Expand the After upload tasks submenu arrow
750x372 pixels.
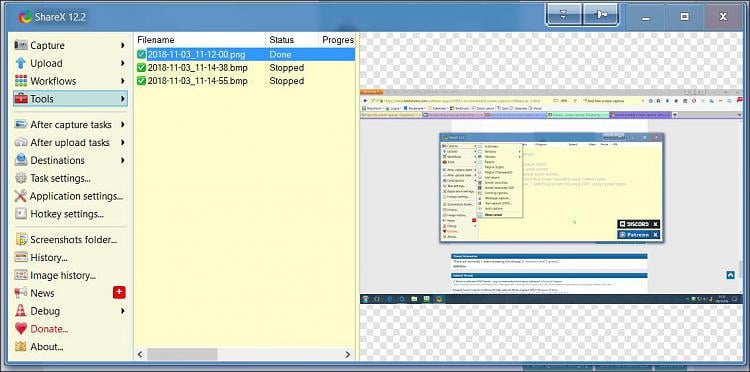(x=123, y=142)
